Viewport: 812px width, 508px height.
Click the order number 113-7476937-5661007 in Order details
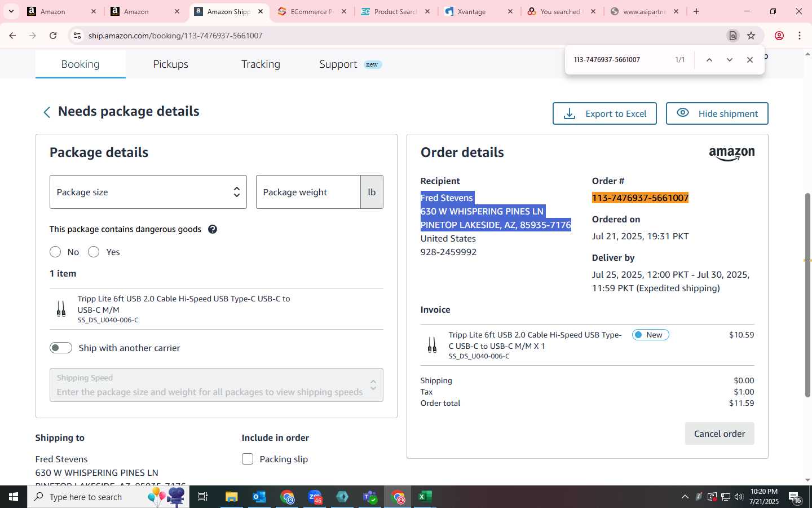point(640,198)
